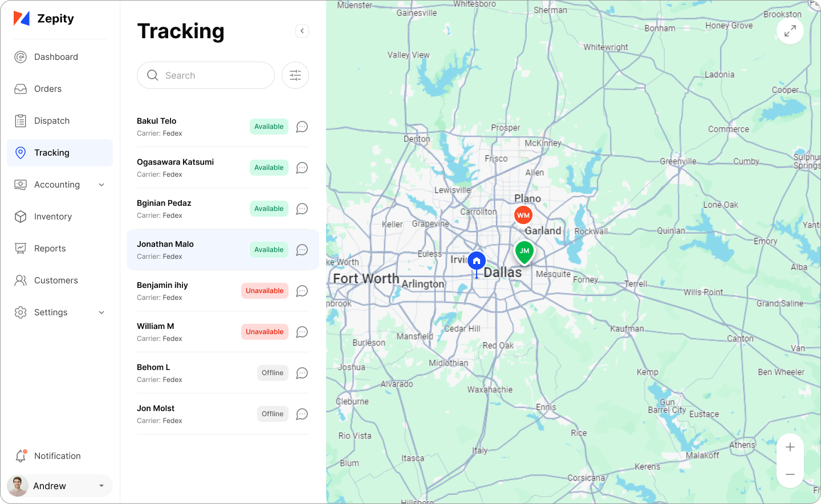The width and height of the screenshot is (821, 504).
Task: Click inside the Search field
Action: point(205,75)
